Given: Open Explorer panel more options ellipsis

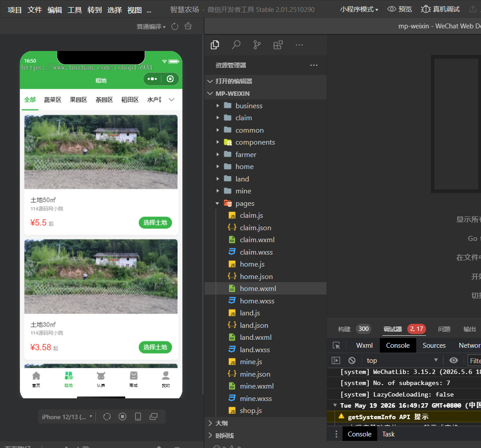Looking at the screenshot, I should 314,65.
